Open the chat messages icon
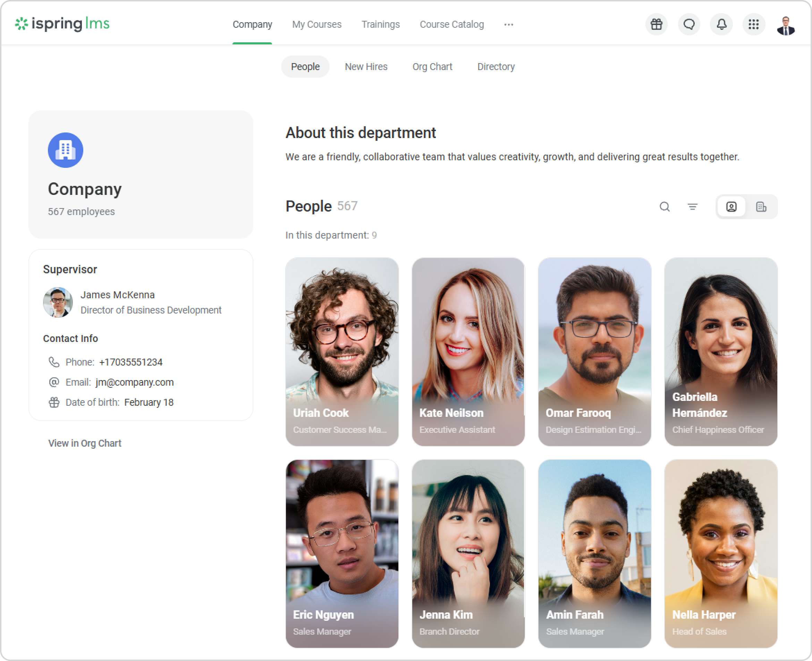 689,24
